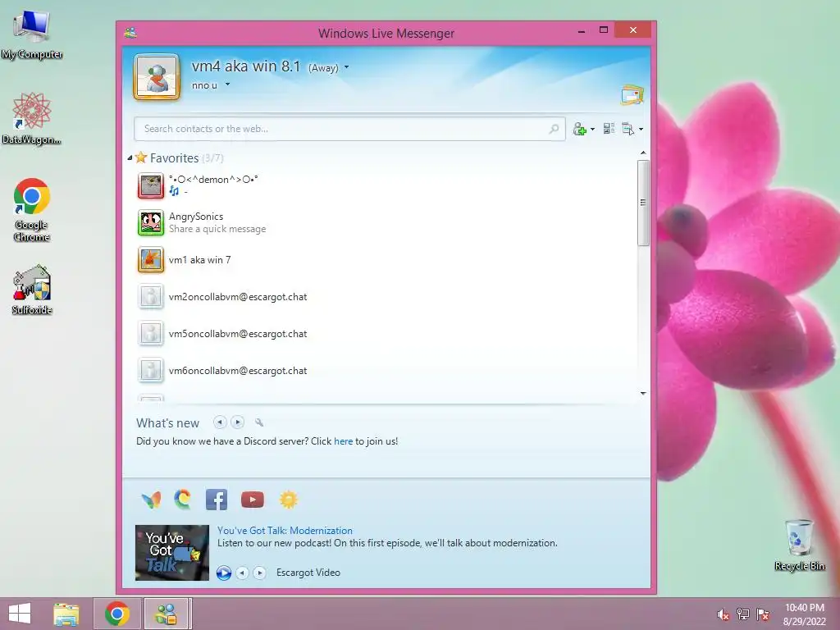Go to next What's new item

pyautogui.click(x=237, y=422)
